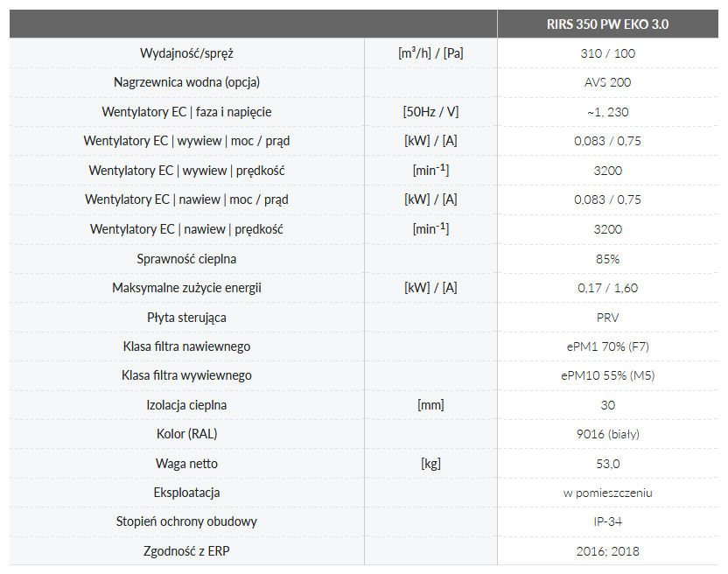Select the Izolacja cieplna row label
Screen dimensions: 728x574
(186, 405)
